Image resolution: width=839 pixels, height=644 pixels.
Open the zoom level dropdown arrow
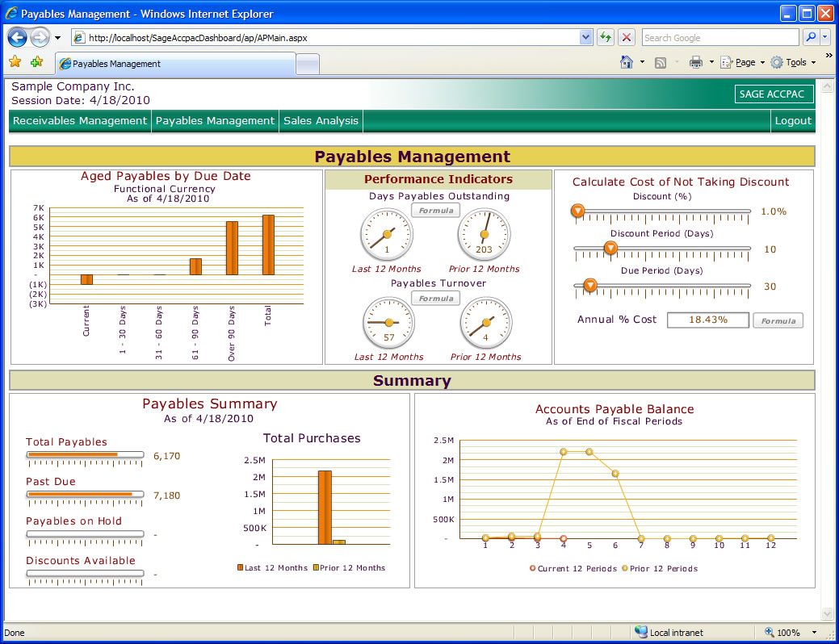814,633
